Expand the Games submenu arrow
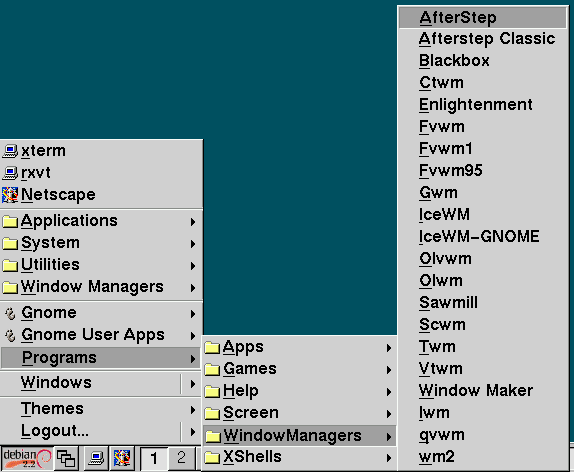This screenshot has height=472, width=574. [x=389, y=370]
